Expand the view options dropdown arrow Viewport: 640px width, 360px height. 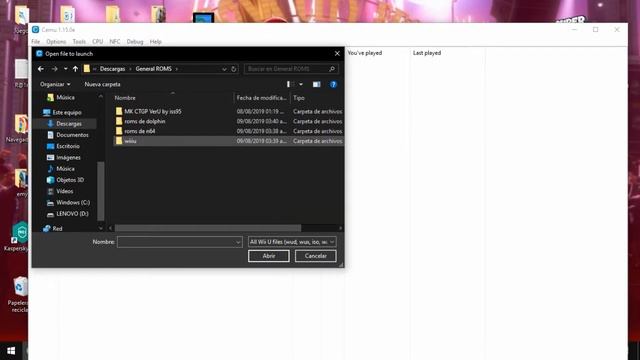click(301, 84)
